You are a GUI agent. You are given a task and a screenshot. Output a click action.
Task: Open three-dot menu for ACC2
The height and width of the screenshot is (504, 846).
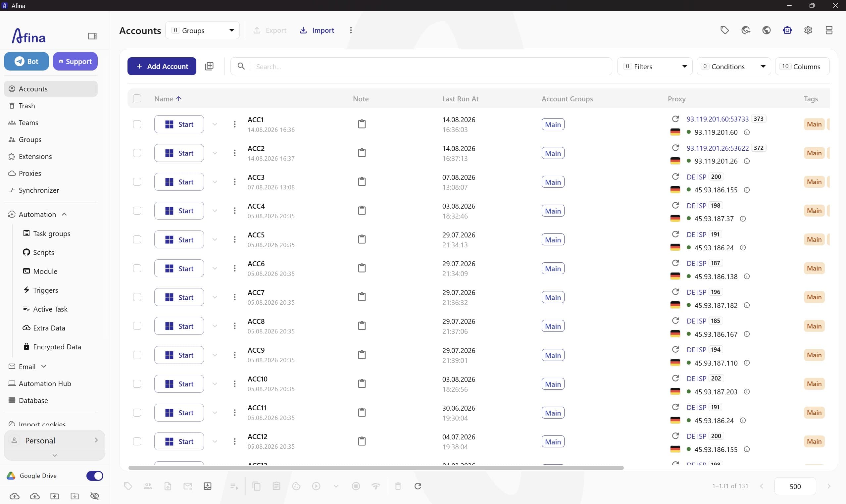tap(234, 153)
